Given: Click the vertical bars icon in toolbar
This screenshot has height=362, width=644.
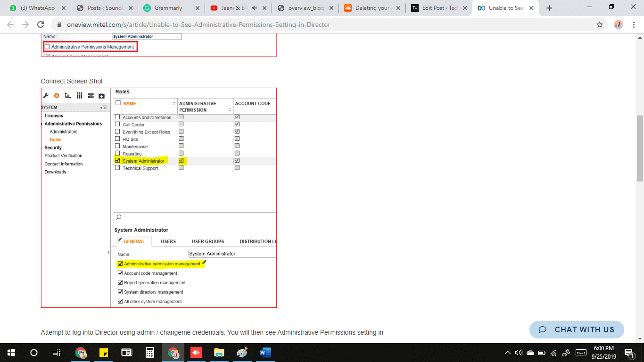Looking at the screenshot, I should tap(79, 96).
